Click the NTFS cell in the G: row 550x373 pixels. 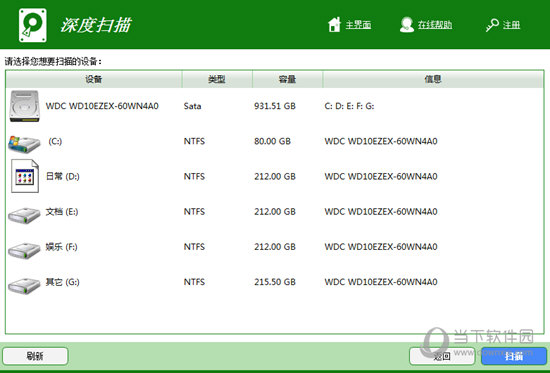click(194, 282)
